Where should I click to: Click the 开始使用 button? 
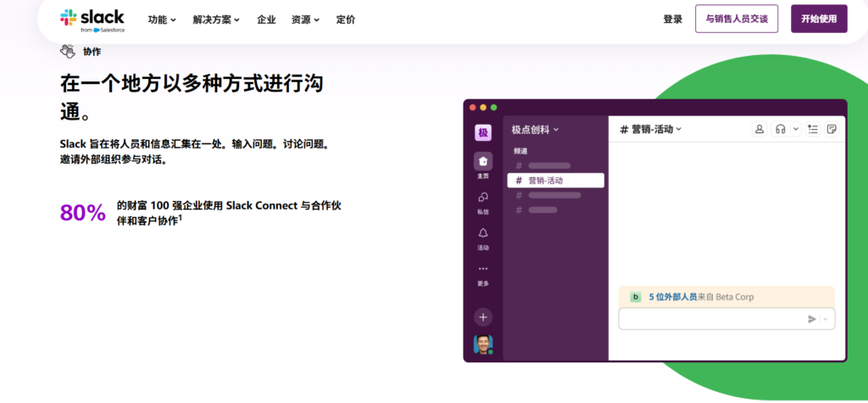click(x=818, y=19)
